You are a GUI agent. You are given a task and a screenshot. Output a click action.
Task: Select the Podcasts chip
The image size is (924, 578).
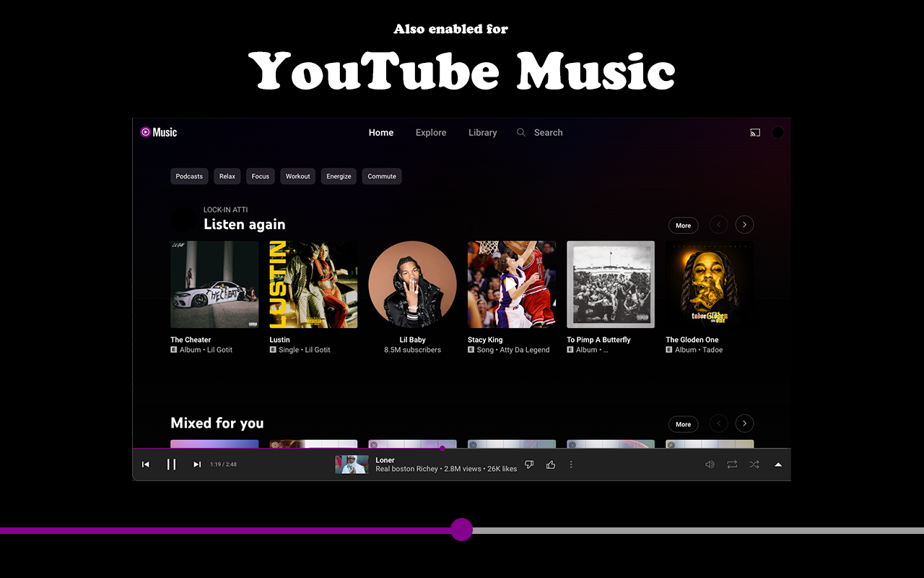pos(189,176)
